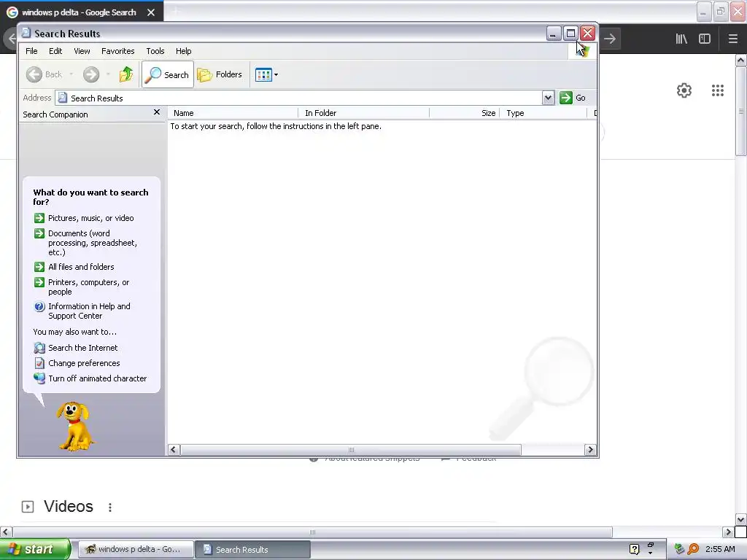The image size is (747, 560).
Task: Click the taskbar clock showing 2:55 AM
Action: pyautogui.click(x=720, y=549)
